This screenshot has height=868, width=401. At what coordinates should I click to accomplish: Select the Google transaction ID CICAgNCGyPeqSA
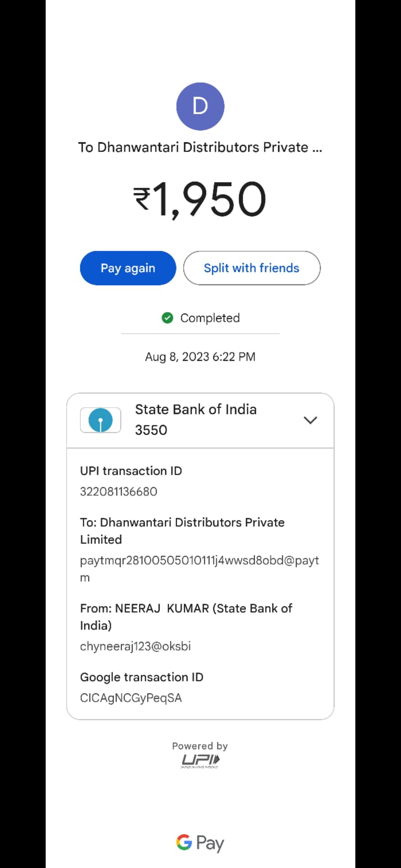point(131,698)
